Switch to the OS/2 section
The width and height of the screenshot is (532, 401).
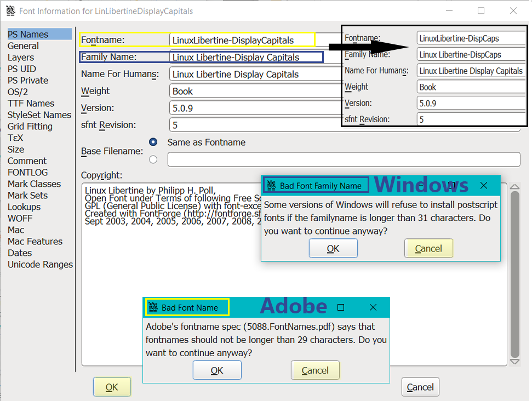tap(18, 92)
